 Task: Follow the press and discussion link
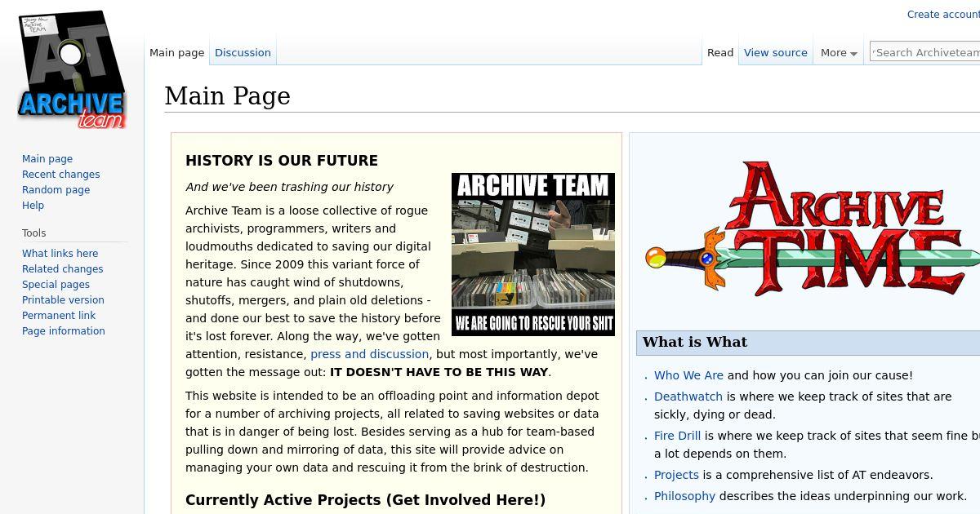(369, 354)
